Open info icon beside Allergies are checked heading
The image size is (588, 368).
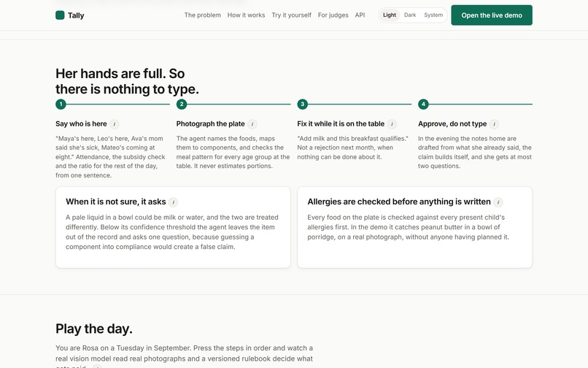498,202
